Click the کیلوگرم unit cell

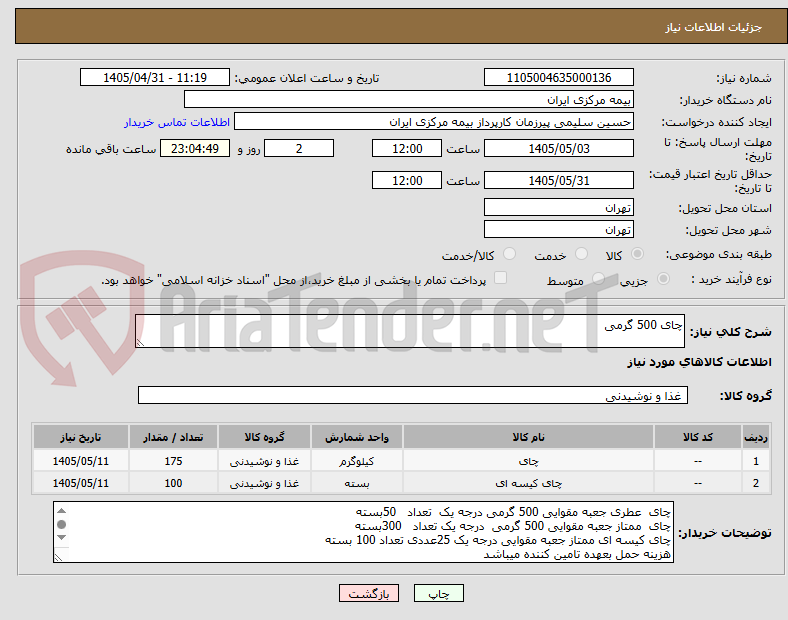[x=357, y=461]
